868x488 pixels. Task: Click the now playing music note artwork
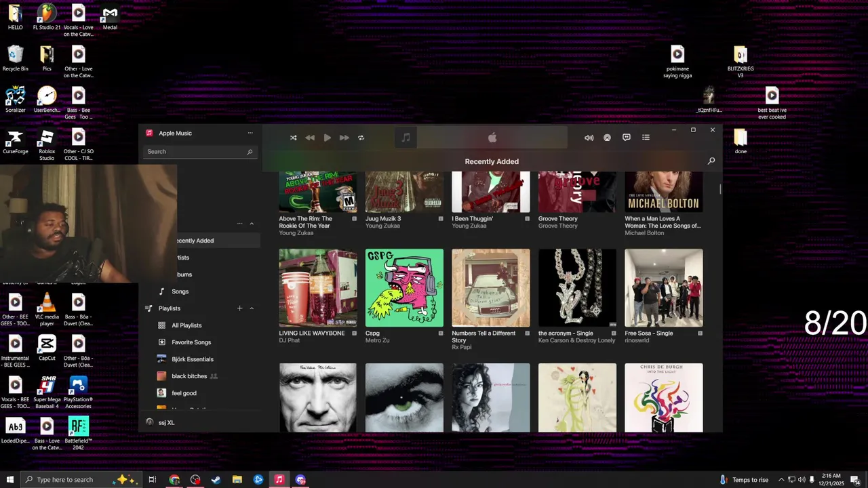(x=406, y=138)
